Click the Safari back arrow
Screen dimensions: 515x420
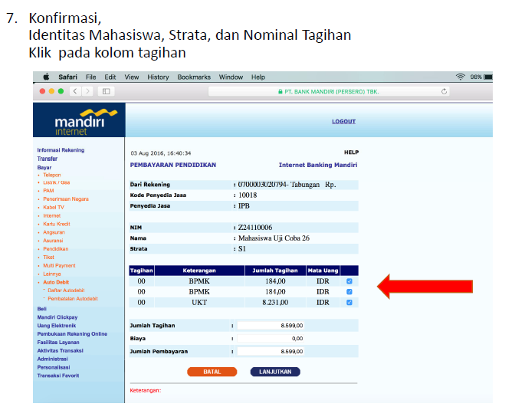click(74, 91)
